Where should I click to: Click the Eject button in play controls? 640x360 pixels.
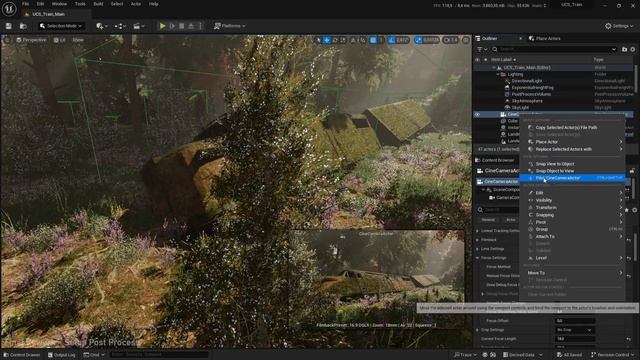click(x=191, y=26)
